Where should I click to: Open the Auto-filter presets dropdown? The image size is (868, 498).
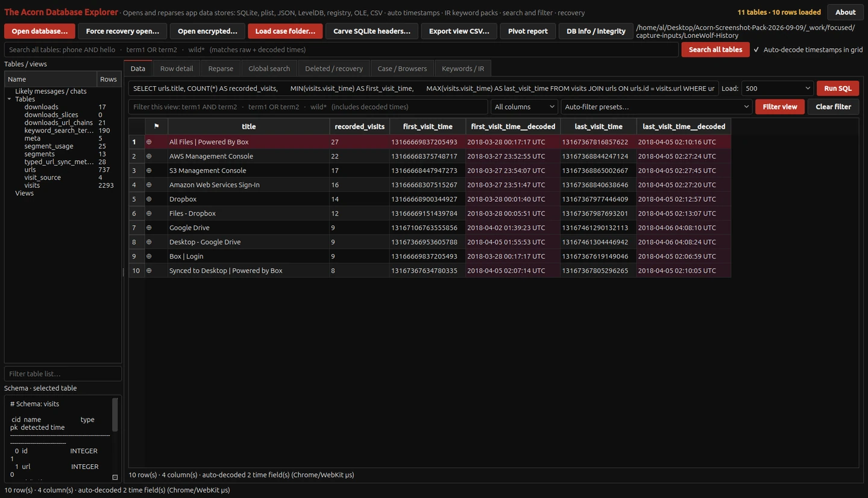(656, 107)
